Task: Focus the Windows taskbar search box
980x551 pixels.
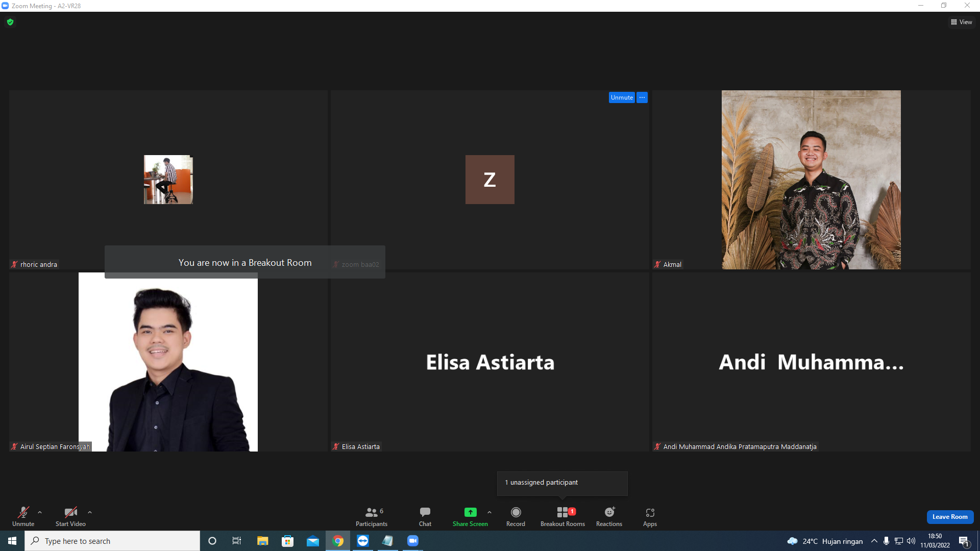Action: (x=112, y=541)
